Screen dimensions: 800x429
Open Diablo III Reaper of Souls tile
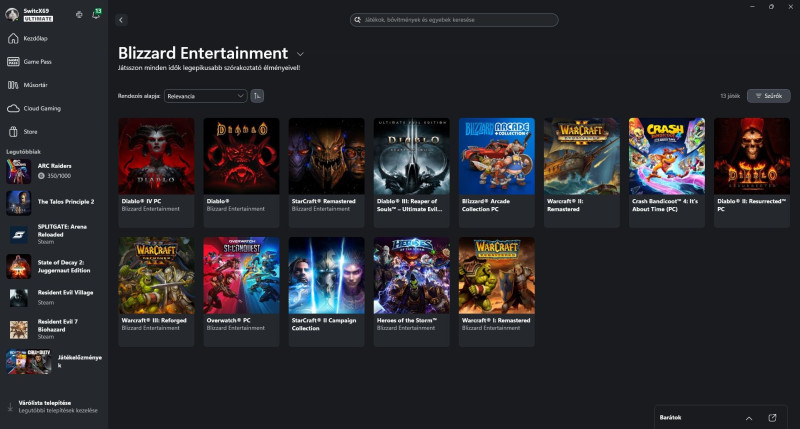pos(412,172)
